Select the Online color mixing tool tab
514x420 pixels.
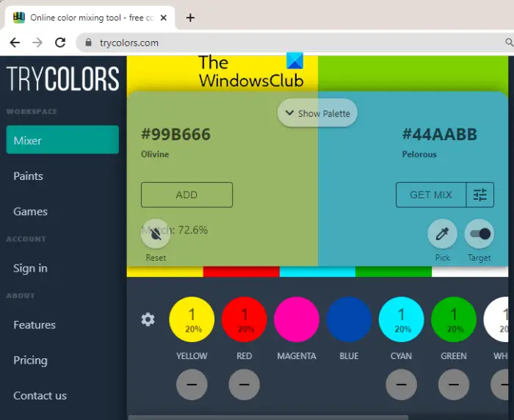pyautogui.click(x=90, y=18)
